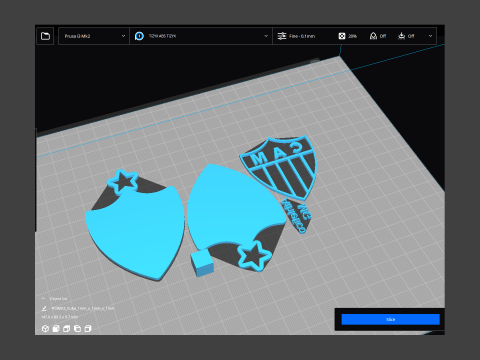Click the blue Slice button
Screen dimensions: 480x360
click(x=390, y=319)
